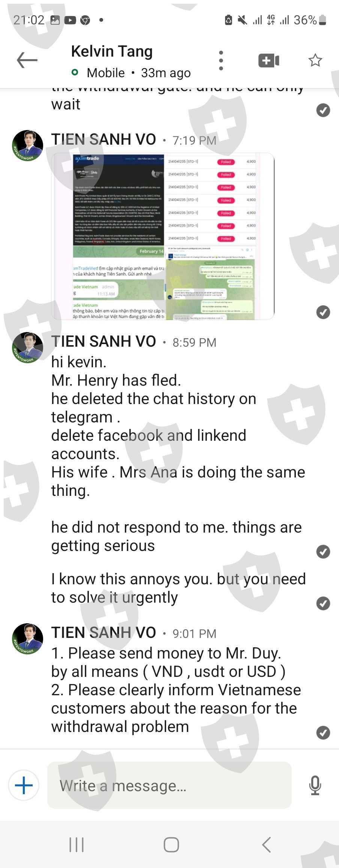Open Android recent apps navigation button
The image size is (339, 868).
(76, 844)
